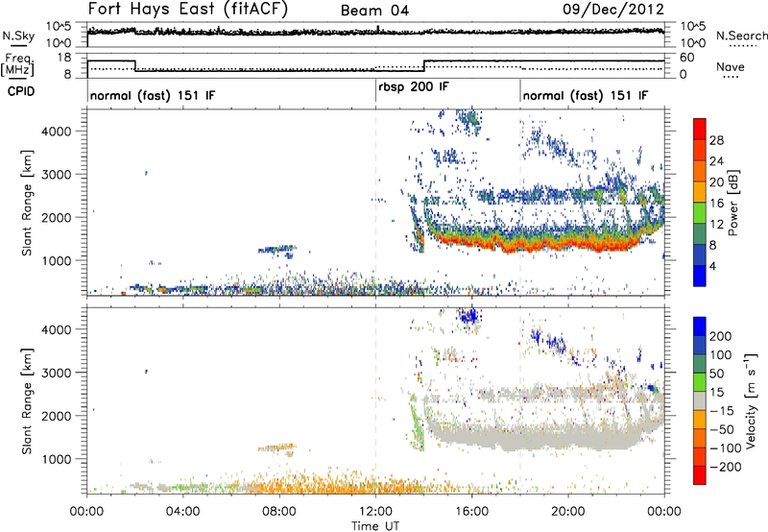Click the 'Freq. [MHz]' axis label
768x532 pixels.
tap(17, 64)
